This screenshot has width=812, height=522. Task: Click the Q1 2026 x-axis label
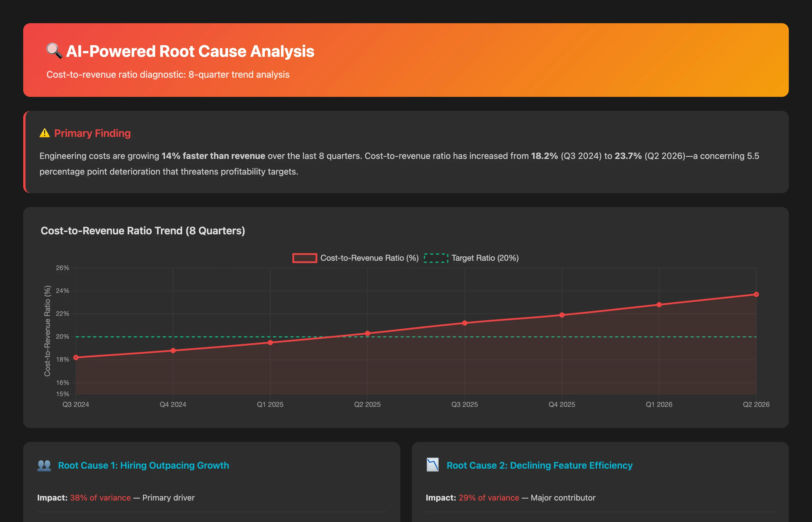coord(659,404)
